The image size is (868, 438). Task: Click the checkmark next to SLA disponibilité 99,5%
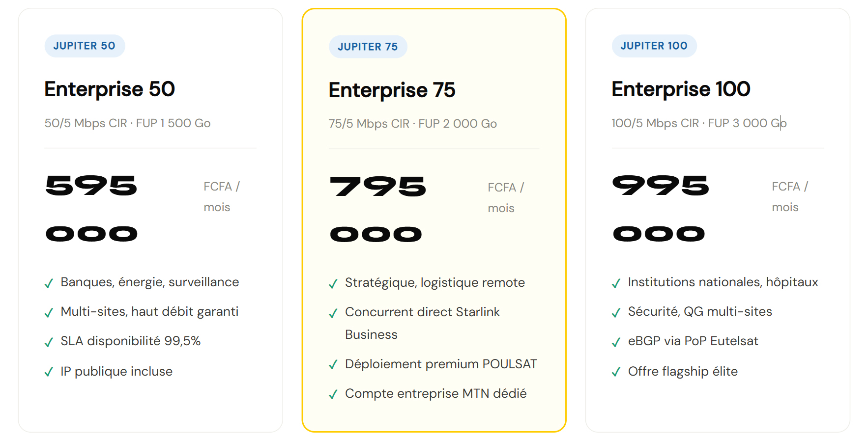coord(49,342)
